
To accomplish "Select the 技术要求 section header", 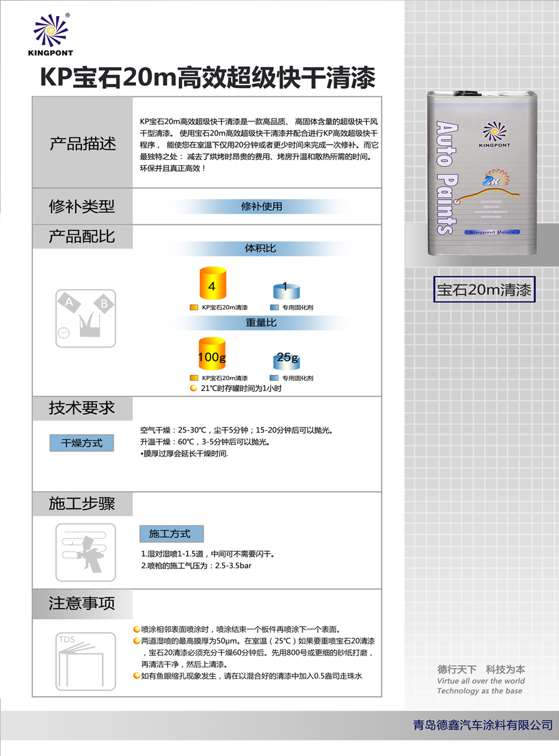I will pos(83,408).
